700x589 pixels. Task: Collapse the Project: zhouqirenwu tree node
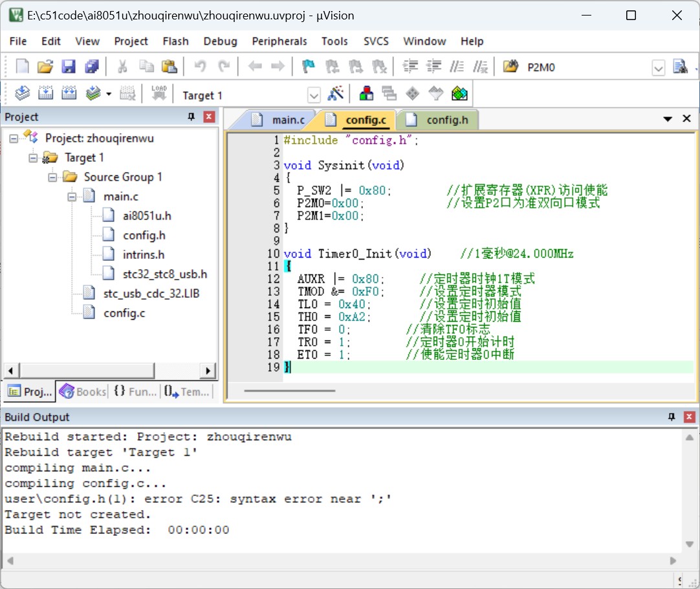(14, 139)
